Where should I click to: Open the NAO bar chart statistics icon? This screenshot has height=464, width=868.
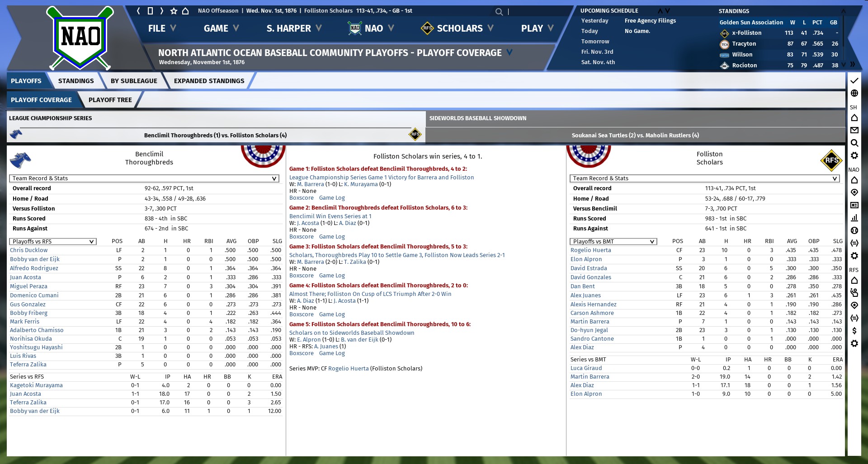854,218
